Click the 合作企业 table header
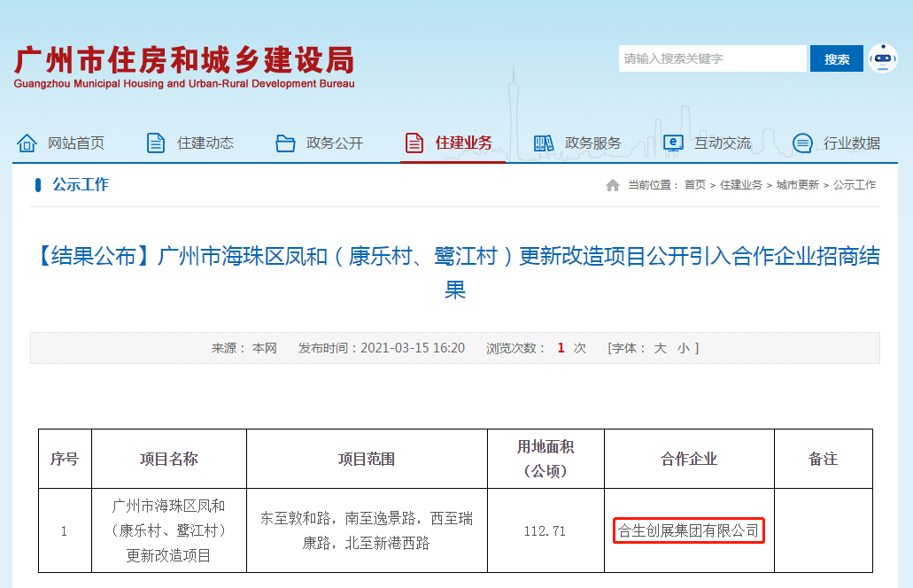Viewport: 913px width, 588px height. point(689,459)
